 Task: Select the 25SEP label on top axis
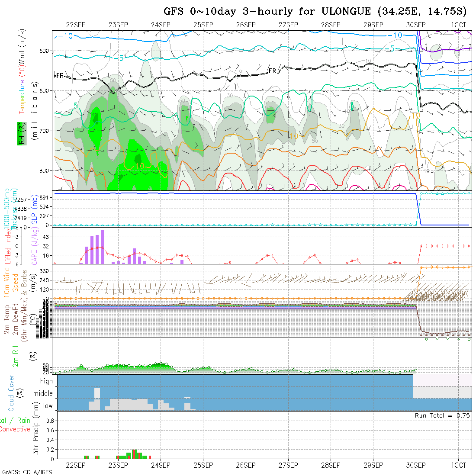pyautogui.click(x=203, y=25)
